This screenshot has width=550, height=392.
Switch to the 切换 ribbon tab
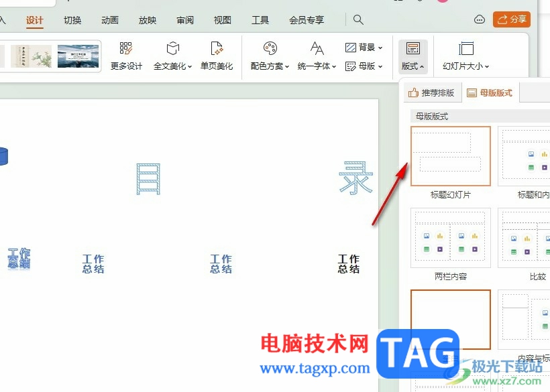(72, 20)
